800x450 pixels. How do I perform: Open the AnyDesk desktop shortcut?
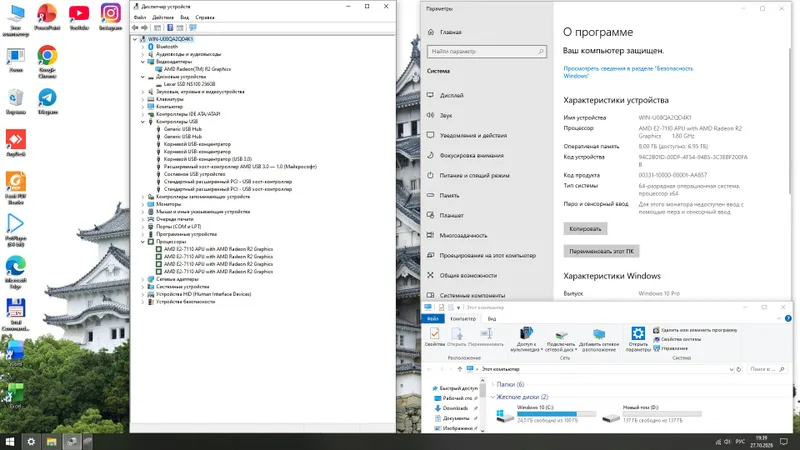coord(15,143)
